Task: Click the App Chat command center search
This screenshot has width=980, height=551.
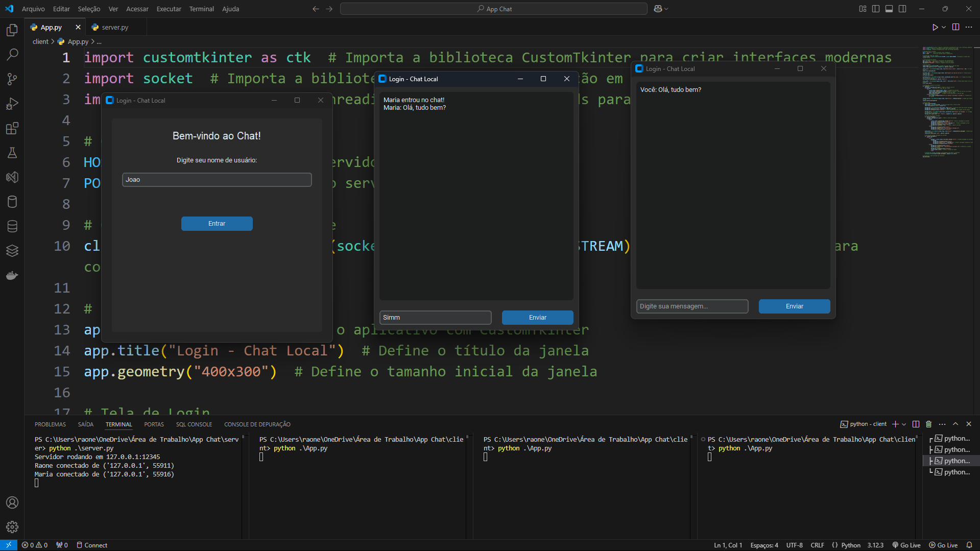Action: pos(494,9)
